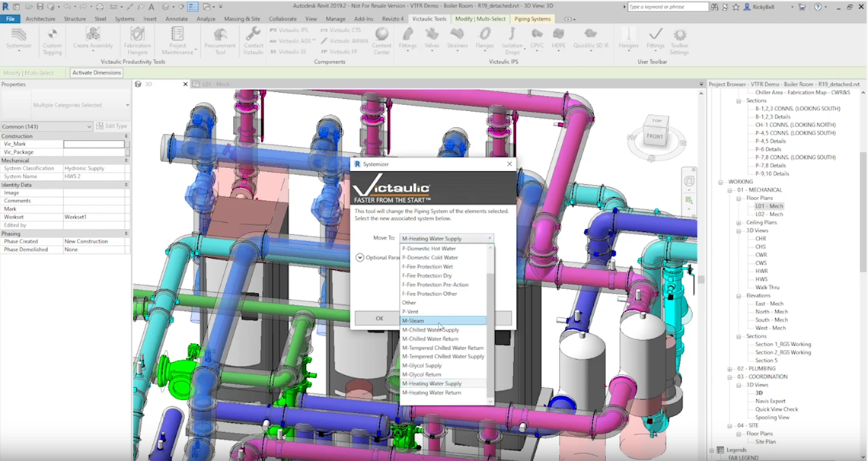Choose M-Steam from the list
This screenshot has height=461, width=868.
tap(443, 320)
